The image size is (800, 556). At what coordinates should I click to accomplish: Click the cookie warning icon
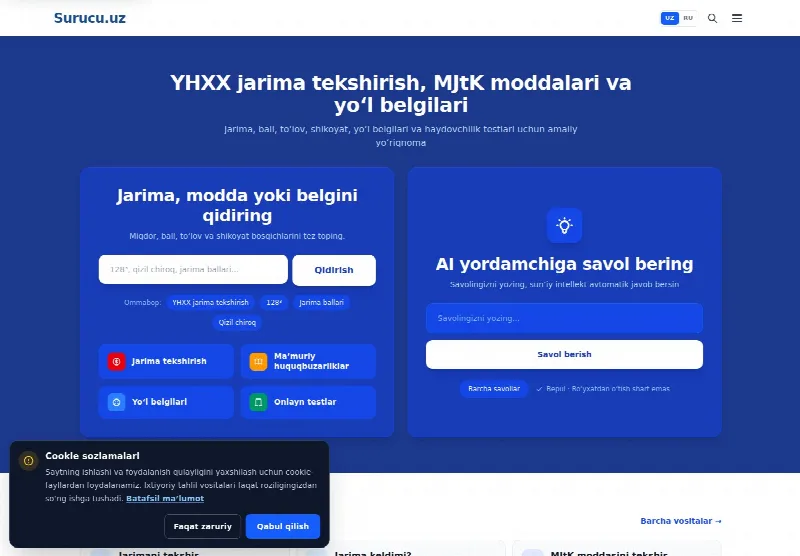click(29, 461)
